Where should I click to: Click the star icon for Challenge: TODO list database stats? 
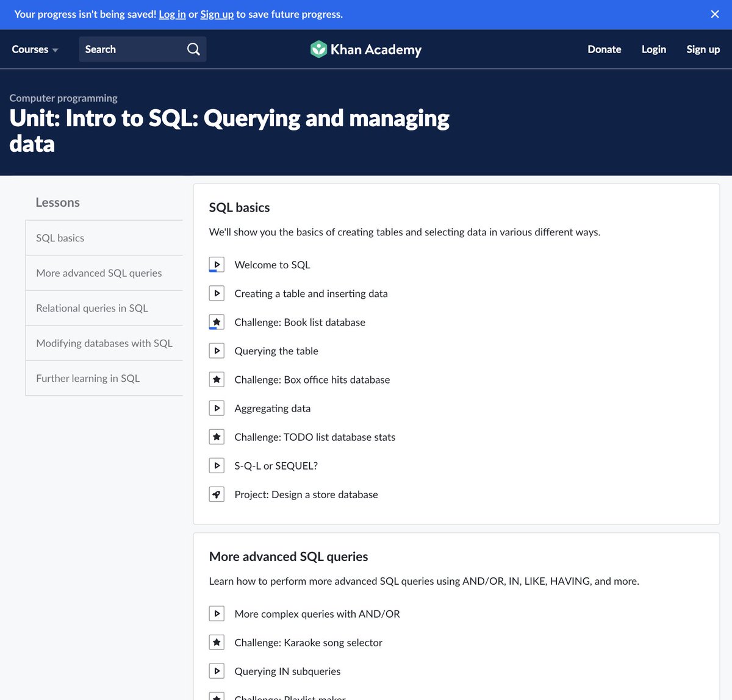pyautogui.click(x=217, y=437)
